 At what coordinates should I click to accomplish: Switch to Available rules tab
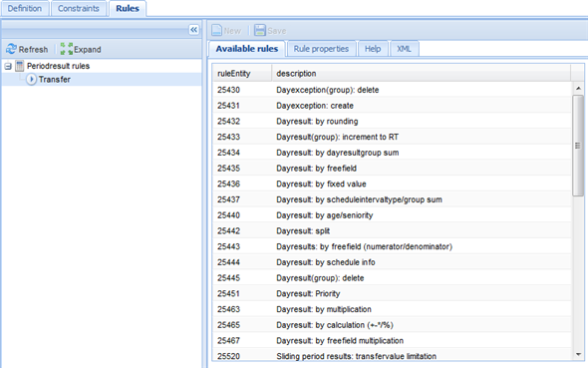pyautogui.click(x=247, y=49)
